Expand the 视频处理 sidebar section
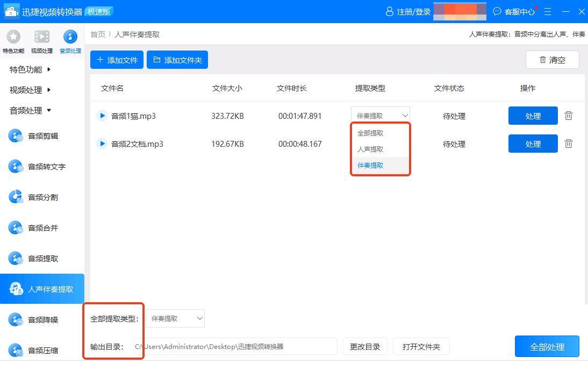 (x=30, y=90)
